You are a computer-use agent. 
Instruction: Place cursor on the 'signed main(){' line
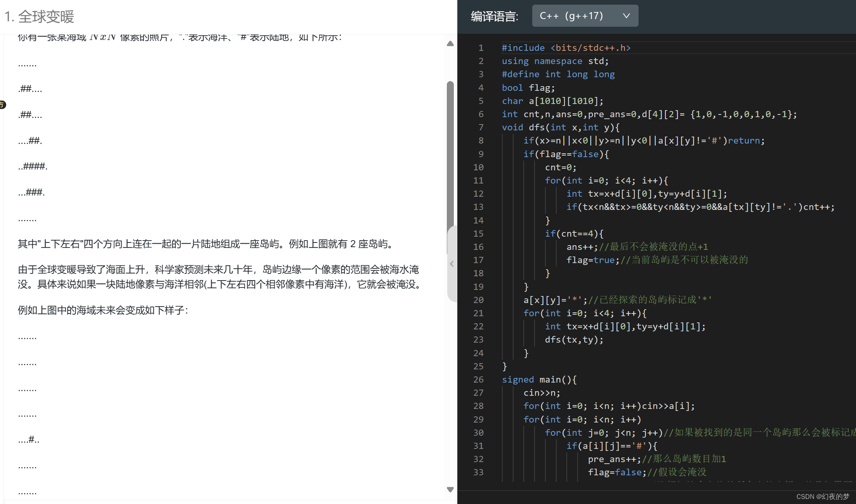(x=539, y=379)
